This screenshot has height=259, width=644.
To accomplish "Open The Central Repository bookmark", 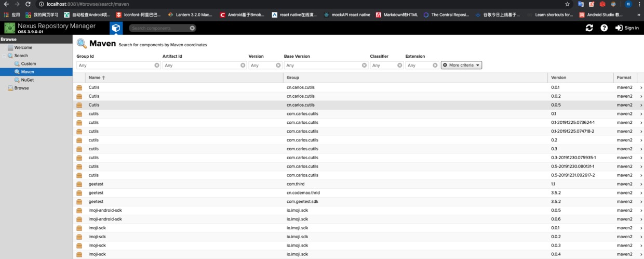I will click(x=446, y=15).
